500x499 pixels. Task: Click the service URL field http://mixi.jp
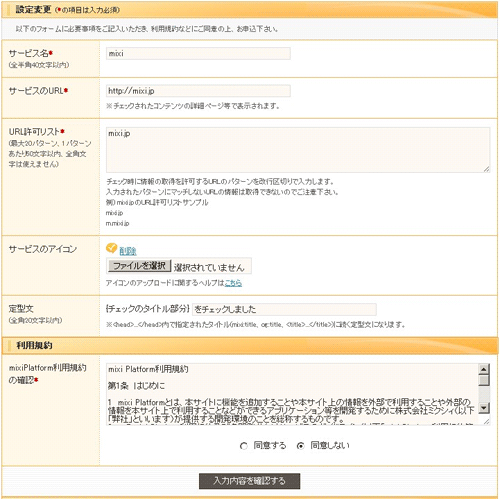point(198,91)
